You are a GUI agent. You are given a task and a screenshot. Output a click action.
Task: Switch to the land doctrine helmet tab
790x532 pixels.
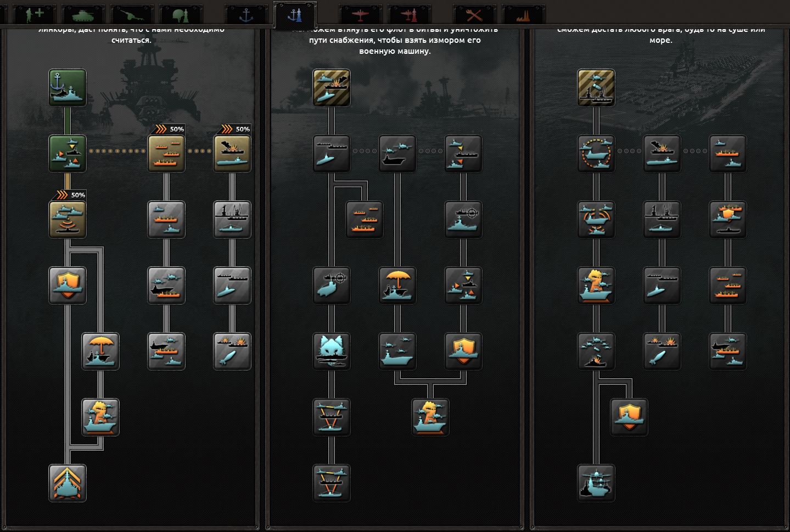tap(181, 14)
